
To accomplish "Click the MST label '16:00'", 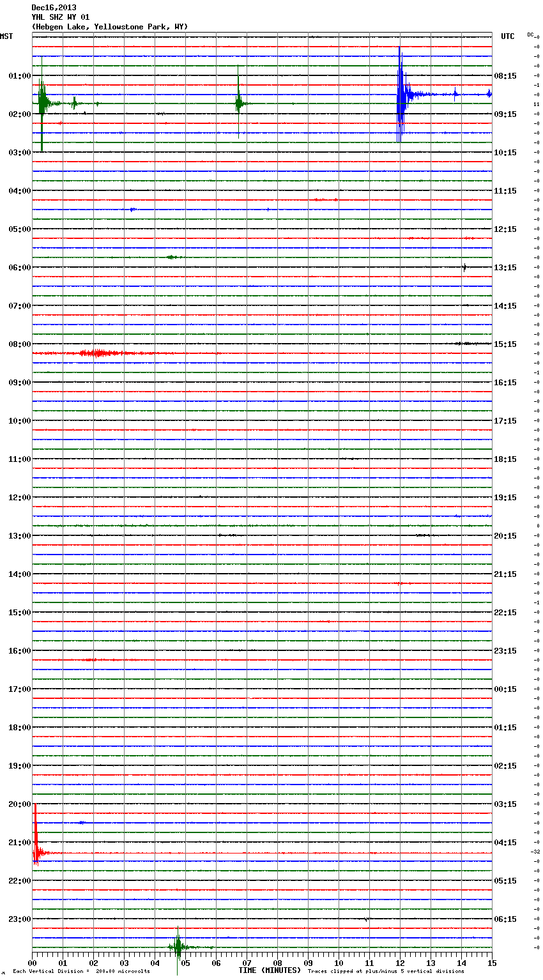I will click(19, 651).
